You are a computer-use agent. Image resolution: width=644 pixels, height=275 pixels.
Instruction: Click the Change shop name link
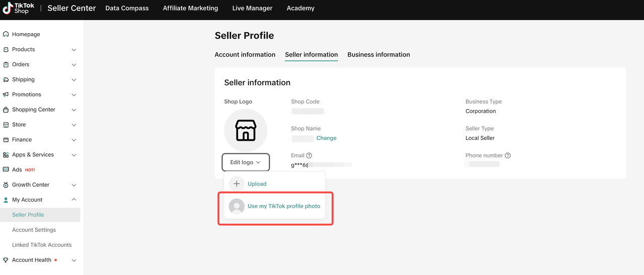[326, 138]
